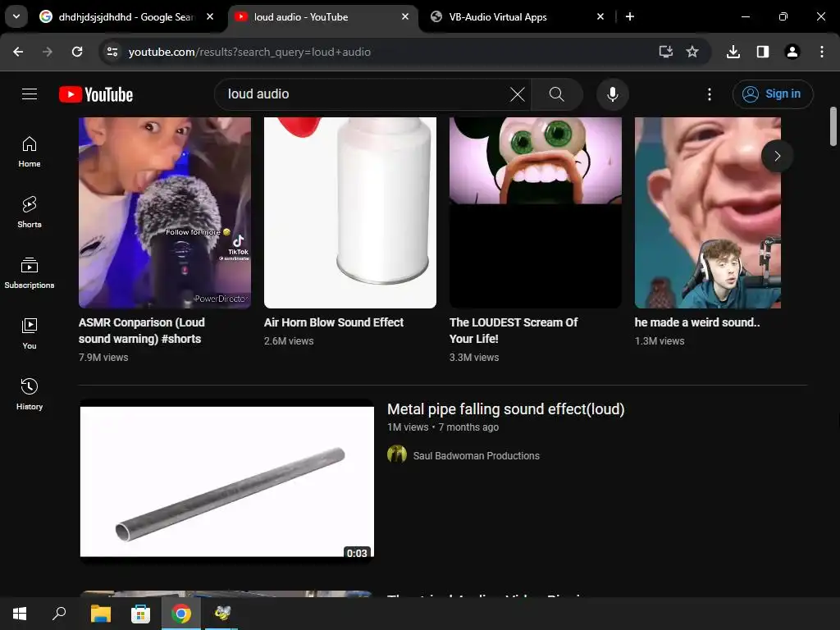Open the bee app in taskbar

[x=222, y=614]
